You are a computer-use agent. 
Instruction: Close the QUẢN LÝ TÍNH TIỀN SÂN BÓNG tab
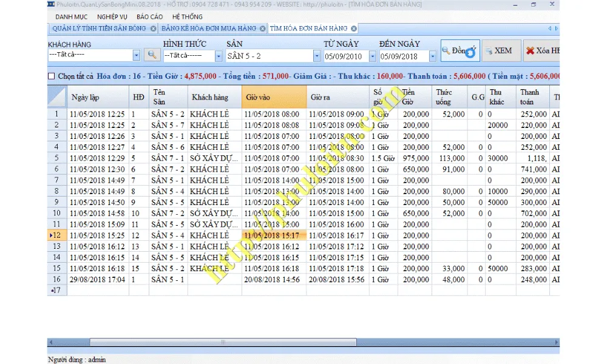(x=154, y=29)
